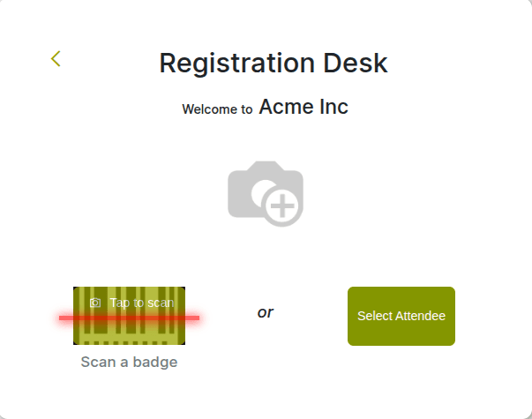Go back using the left chevron arrow
The width and height of the screenshot is (532, 419).
tap(56, 59)
